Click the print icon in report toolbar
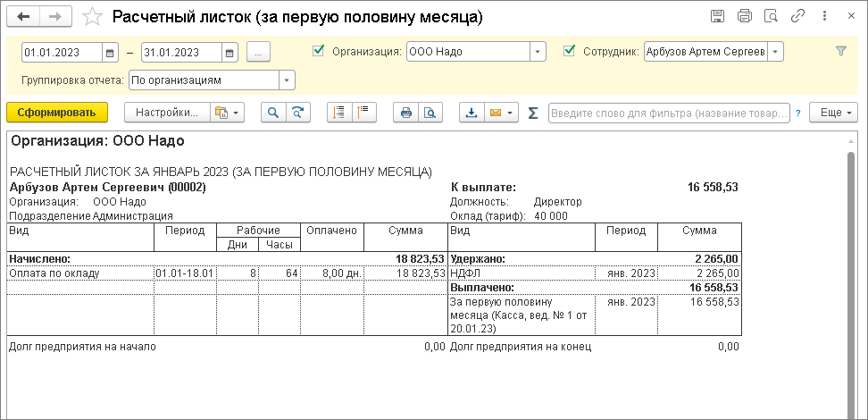868x420 pixels. point(406,113)
